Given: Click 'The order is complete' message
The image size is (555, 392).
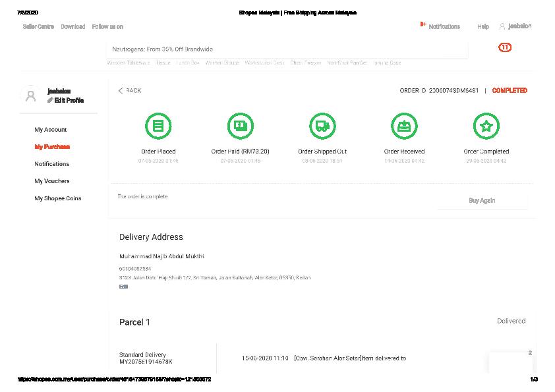Looking at the screenshot, I should 142,196.
